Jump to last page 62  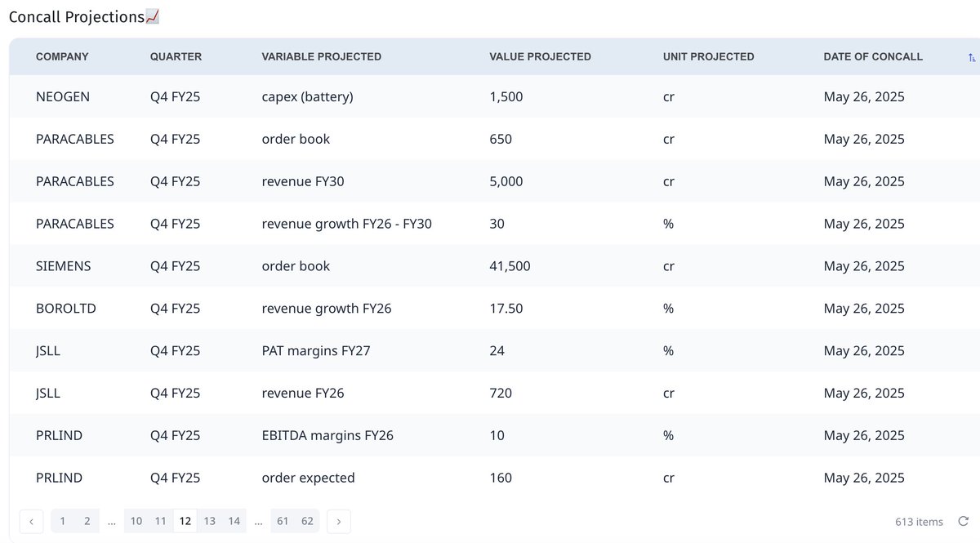pos(307,521)
